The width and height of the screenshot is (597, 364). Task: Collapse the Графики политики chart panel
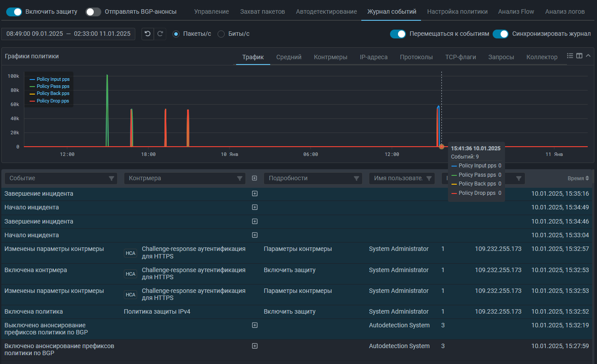588,56
